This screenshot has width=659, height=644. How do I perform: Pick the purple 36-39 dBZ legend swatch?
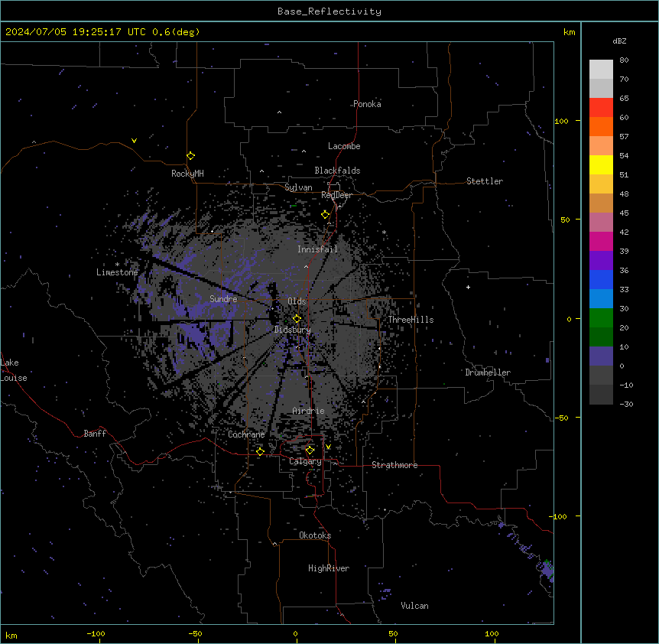tap(601, 261)
